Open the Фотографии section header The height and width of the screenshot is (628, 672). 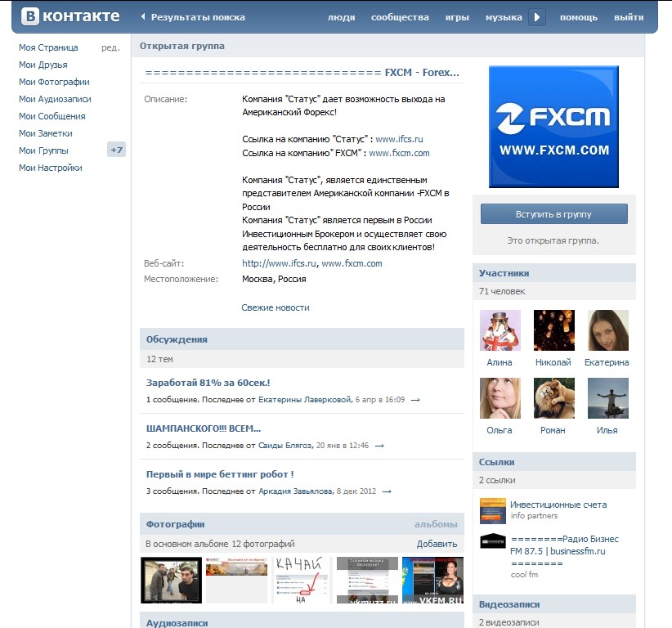coord(175,524)
